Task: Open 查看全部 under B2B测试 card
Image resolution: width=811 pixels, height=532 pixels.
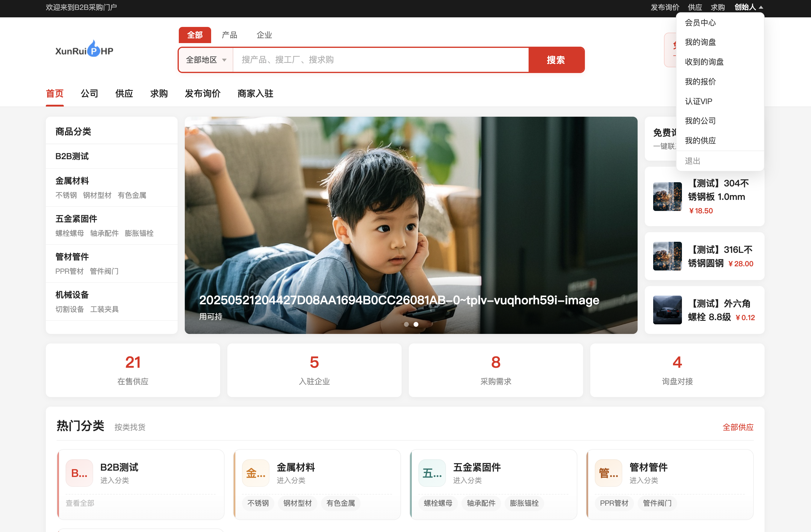Action: (80, 503)
